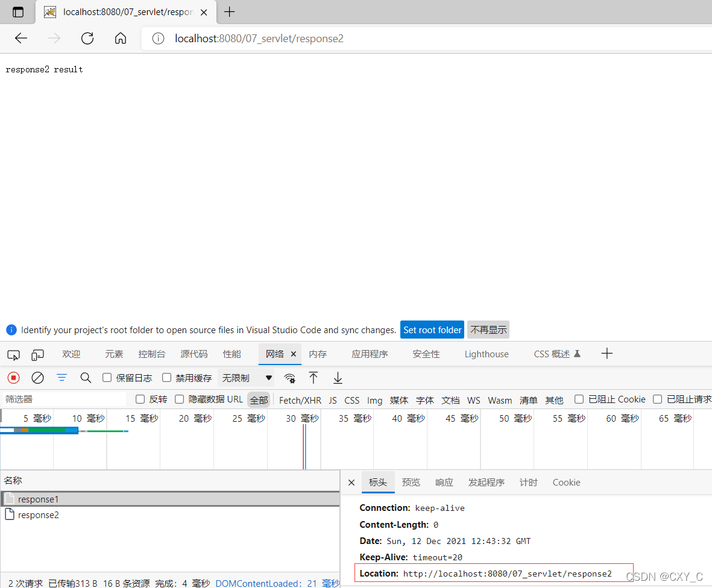Open the 源代码 tab
Screen dimensions: 712x588
pos(194,354)
